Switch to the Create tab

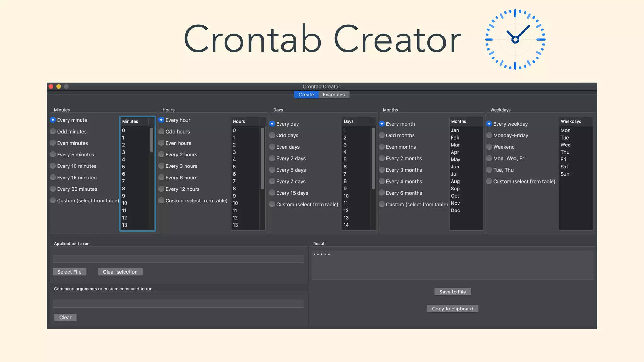click(x=306, y=95)
